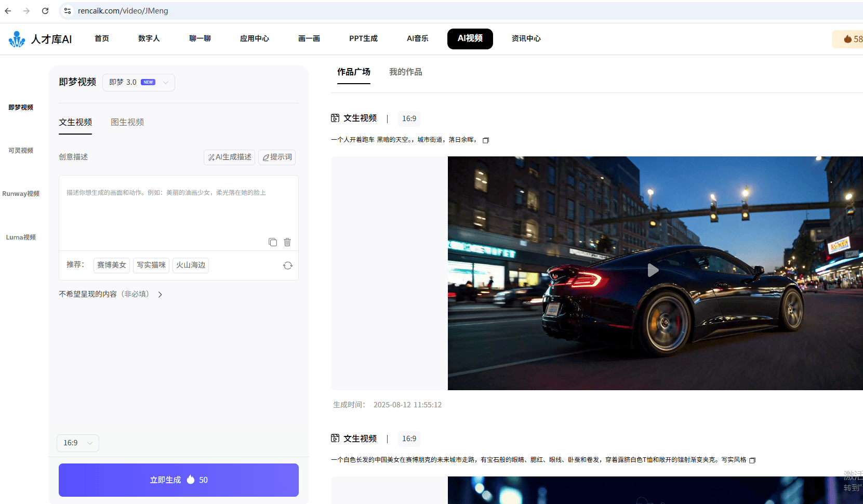Switch to Runway视频 in the sidebar
This screenshot has height=504, width=863.
click(21, 194)
